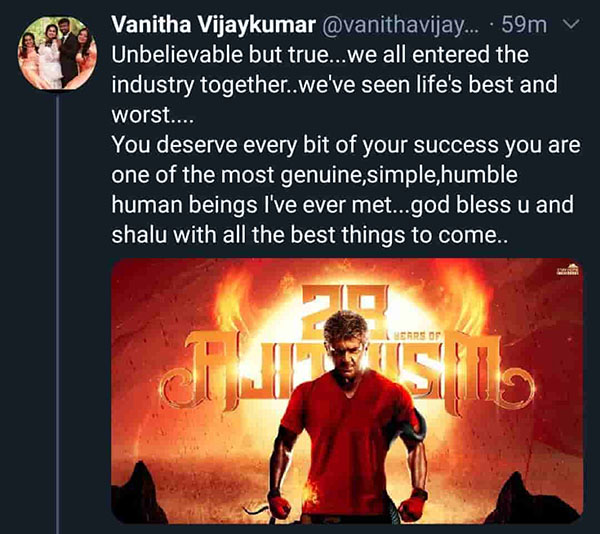The height and width of the screenshot is (534, 600).
Task: Click the You deserve every bit sentence
Action: point(346,145)
